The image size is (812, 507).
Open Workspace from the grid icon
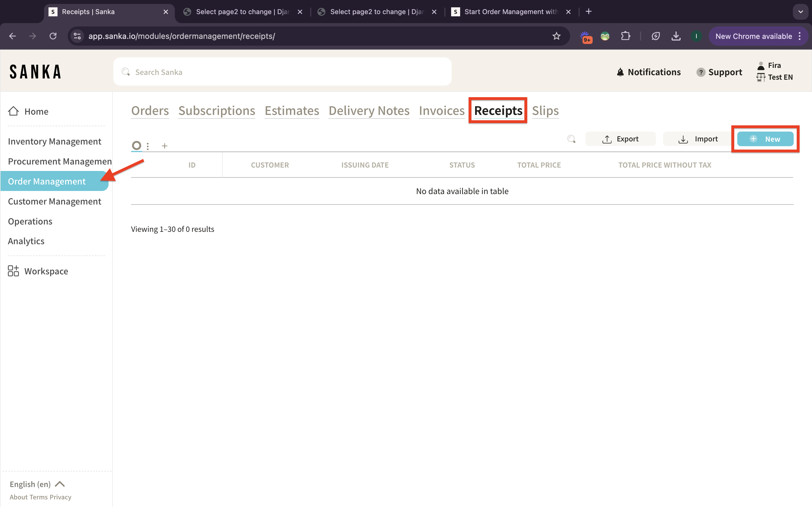14,271
